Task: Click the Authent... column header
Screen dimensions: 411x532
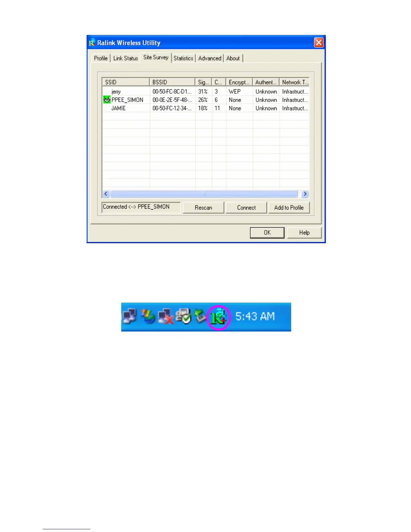Action: click(266, 82)
